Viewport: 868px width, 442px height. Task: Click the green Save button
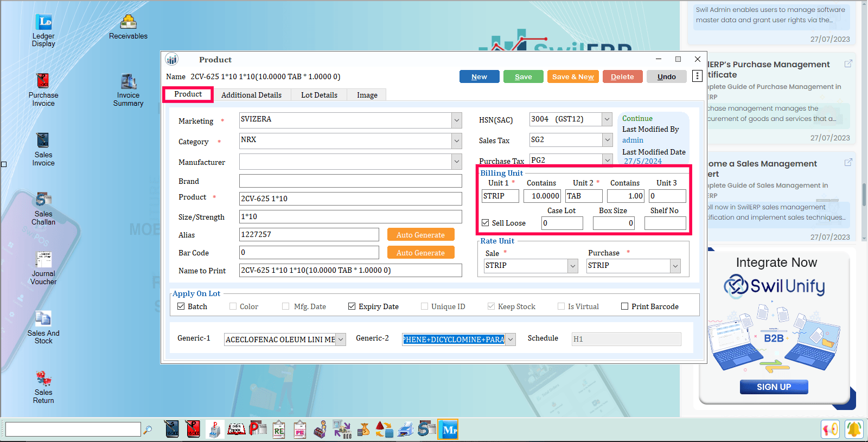coord(524,76)
